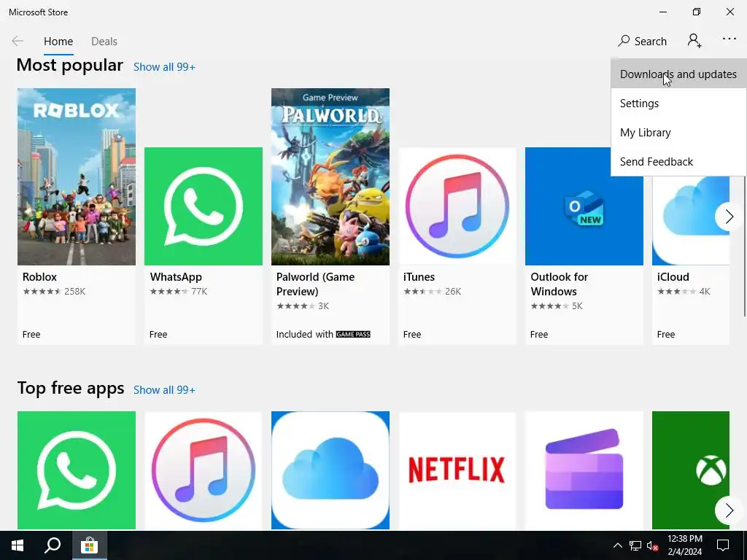Screen dimensions: 747x560
Task: Open WhatsApp icon in Most popular
Action: coord(204,206)
